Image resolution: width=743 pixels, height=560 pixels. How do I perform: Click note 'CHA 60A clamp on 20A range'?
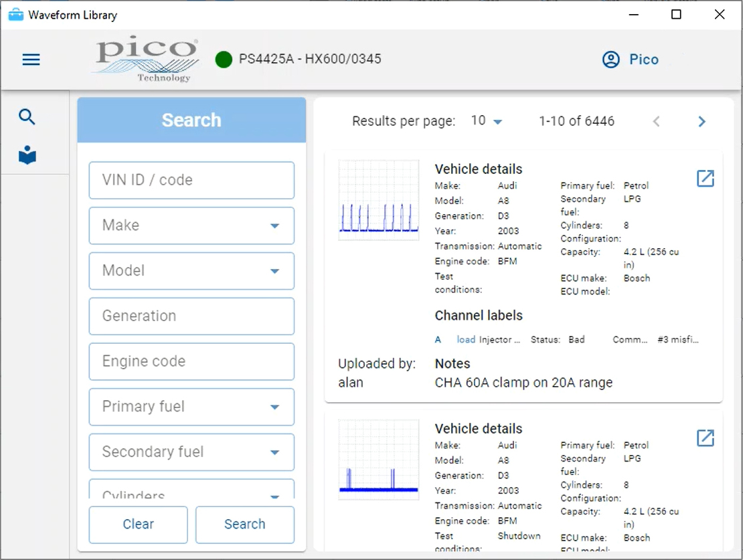tap(523, 382)
